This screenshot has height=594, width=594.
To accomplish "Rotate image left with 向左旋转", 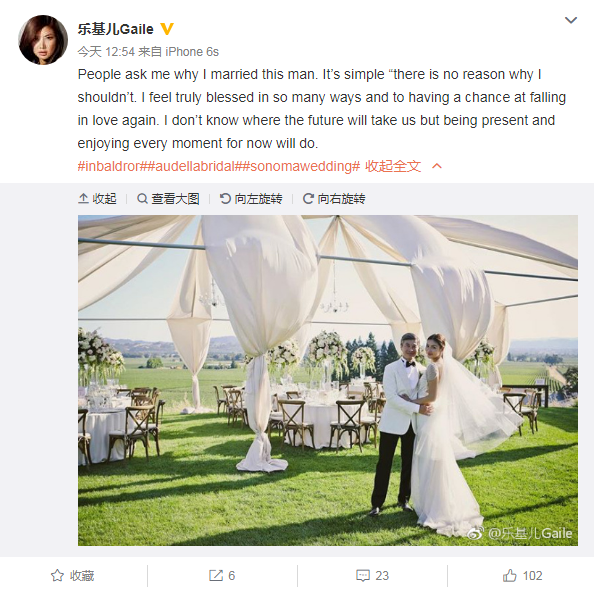I will click(251, 199).
